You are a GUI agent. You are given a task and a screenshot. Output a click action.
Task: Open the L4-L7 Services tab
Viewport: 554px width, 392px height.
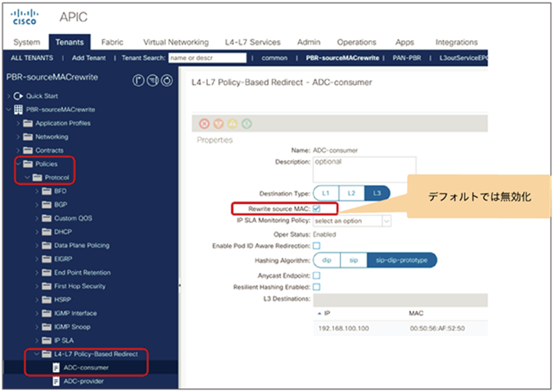pos(253,42)
